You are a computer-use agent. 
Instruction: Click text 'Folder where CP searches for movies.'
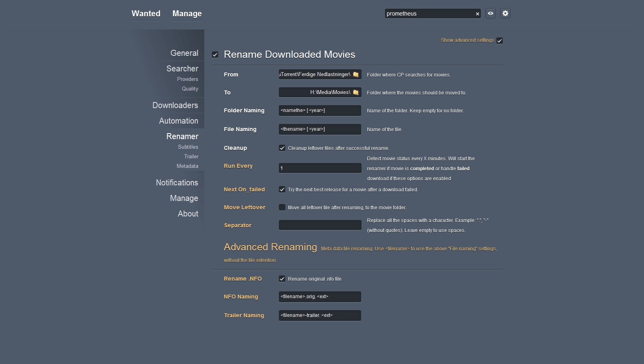[x=409, y=75]
